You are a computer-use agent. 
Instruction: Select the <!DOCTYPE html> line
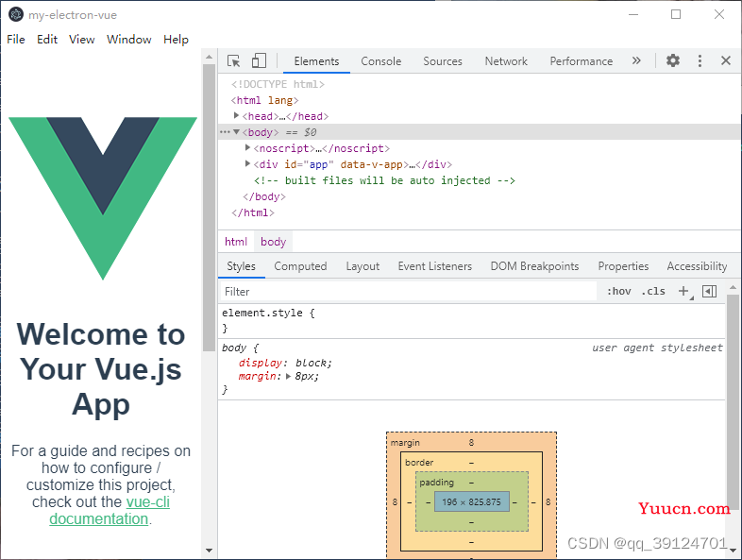(278, 84)
